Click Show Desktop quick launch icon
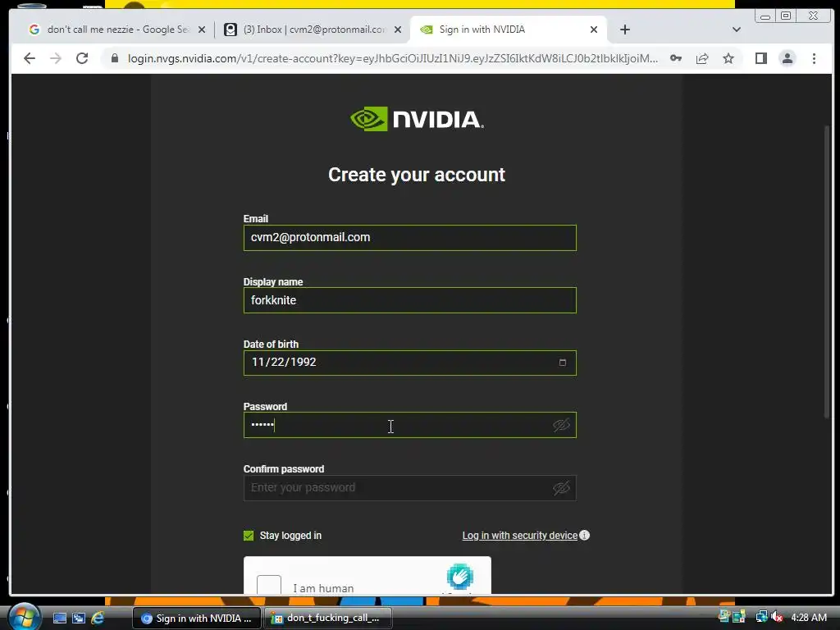Image resolution: width=840 pixels, height=630 pixels. coord(60,619)
